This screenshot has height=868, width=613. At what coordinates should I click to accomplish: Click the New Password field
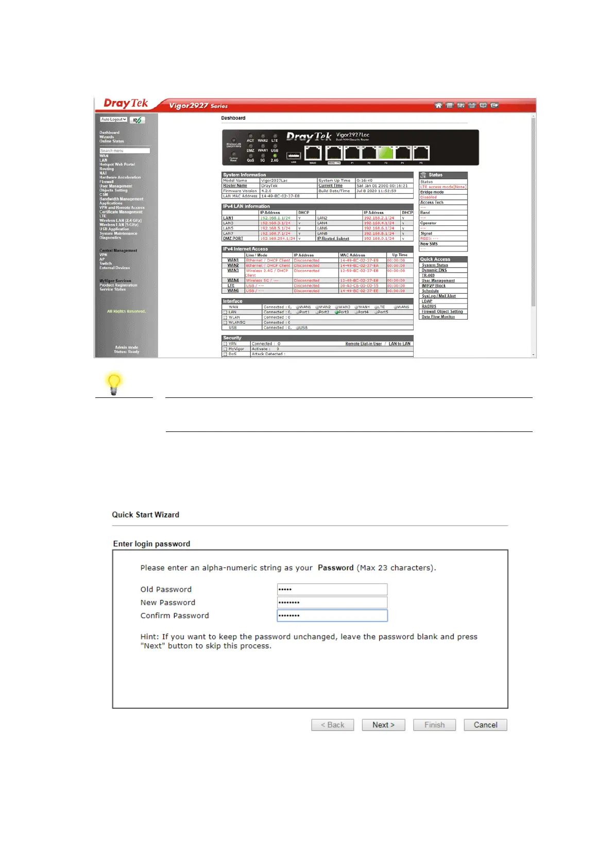pos(332,603)
